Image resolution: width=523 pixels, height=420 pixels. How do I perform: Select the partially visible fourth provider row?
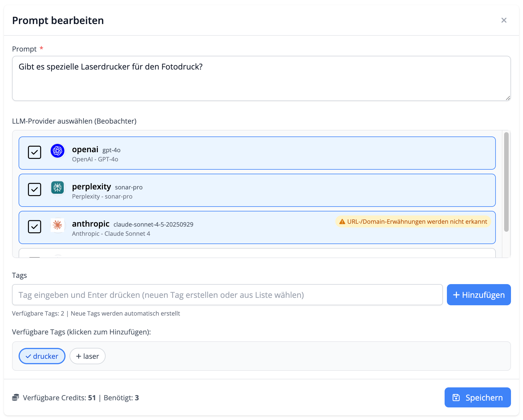(x=257, y=253)
